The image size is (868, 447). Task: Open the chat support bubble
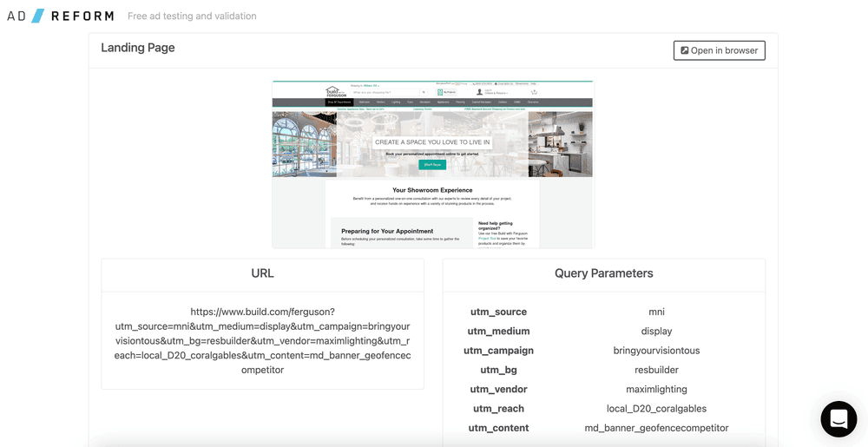[838, 418]
